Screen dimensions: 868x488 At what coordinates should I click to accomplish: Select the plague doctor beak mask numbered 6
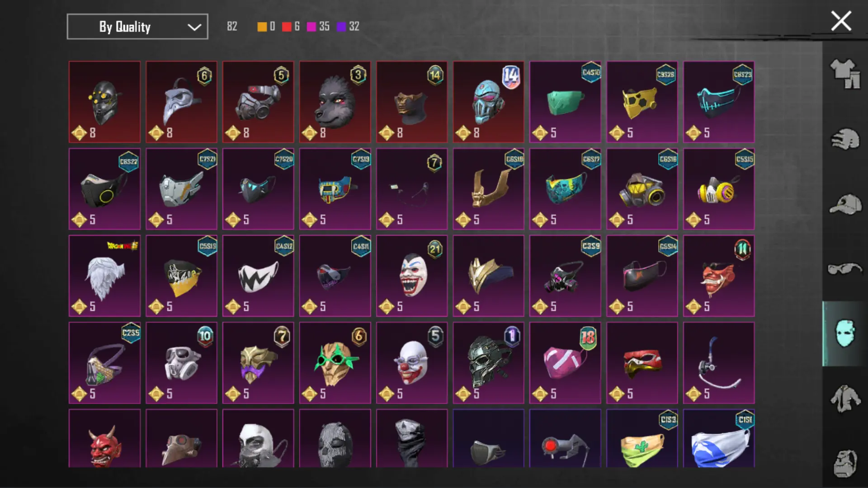pyautogui.click(x=181, y=102)
